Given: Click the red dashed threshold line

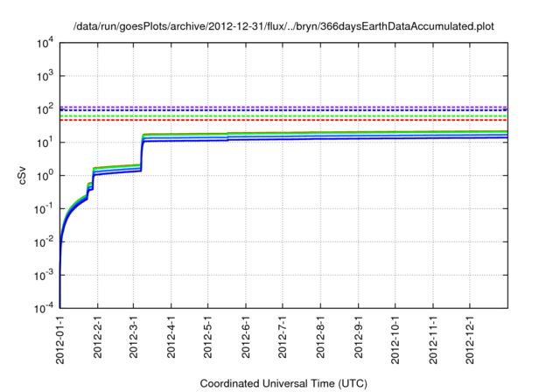Looking at the screenshot, I should (283, 120).
